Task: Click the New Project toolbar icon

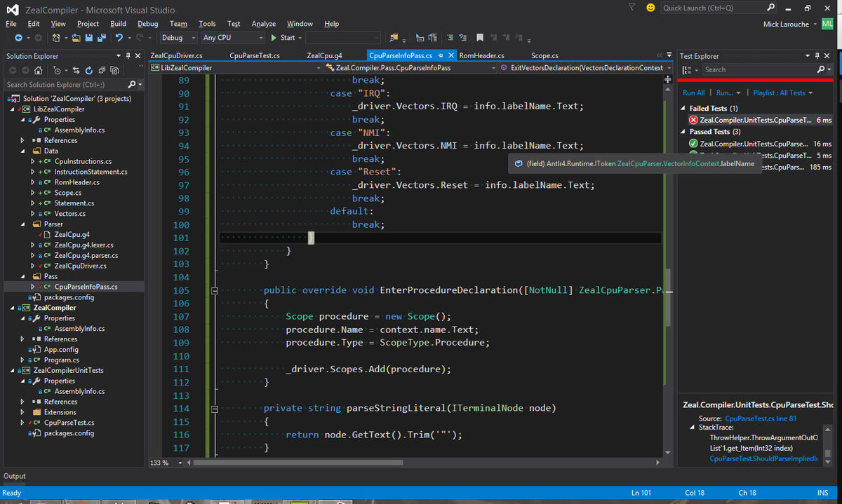Action: click(56, 38)
